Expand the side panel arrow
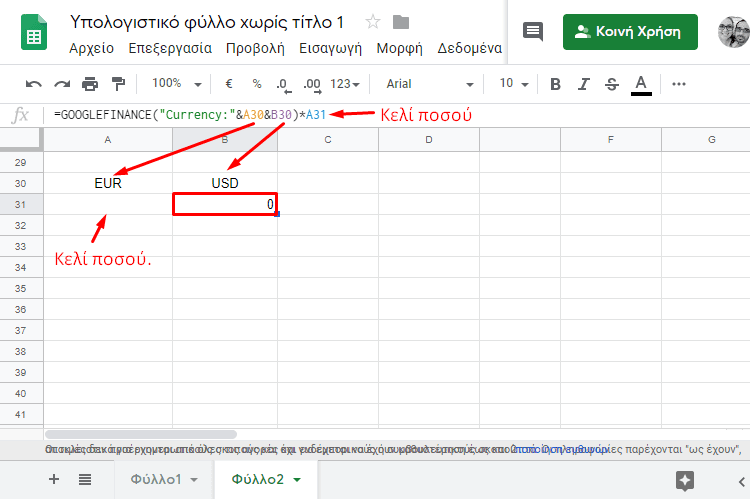The image size is (750, 500). click(x=741, y=481)
